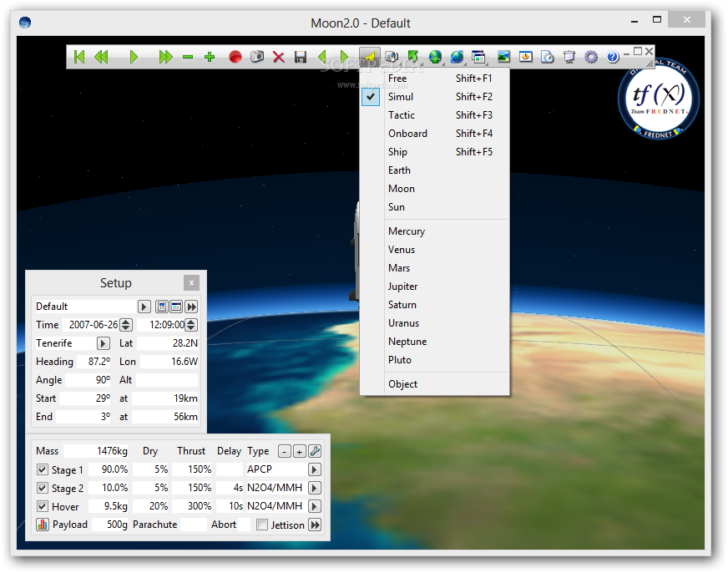
Task: Click the green right arrow icon
Action: (x=344, y=57)
